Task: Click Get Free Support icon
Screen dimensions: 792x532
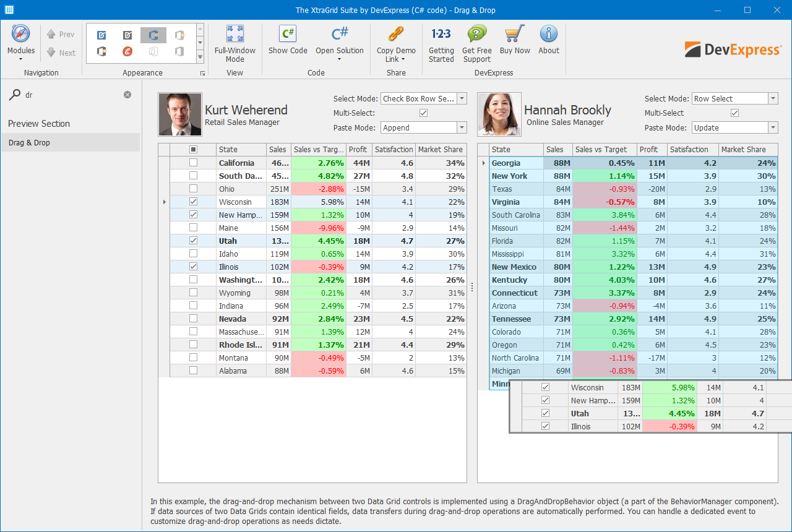Action: pyautogui.click(x=477, y=34)
